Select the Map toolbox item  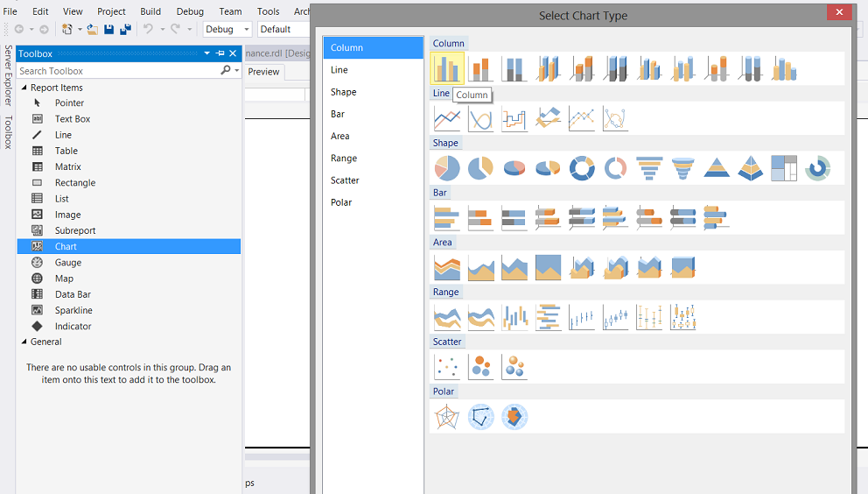pos(129,279)
